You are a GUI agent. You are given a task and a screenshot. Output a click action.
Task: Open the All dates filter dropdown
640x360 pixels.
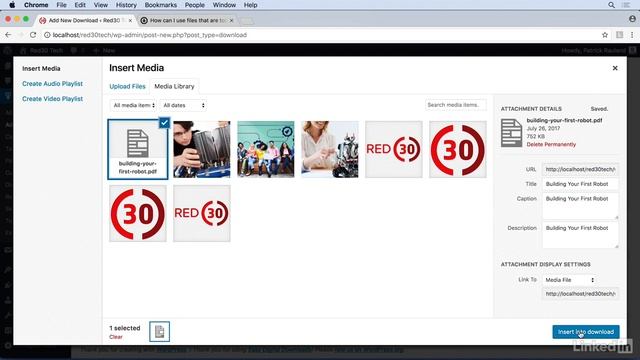[x=183, y=105]
